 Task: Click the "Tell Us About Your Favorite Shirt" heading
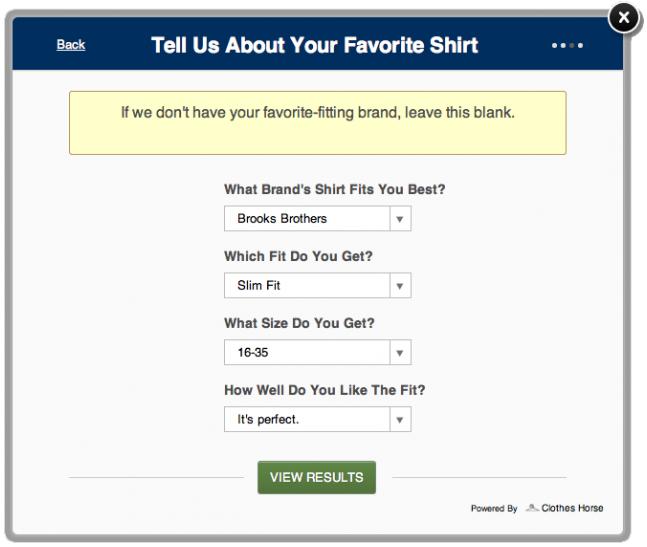pos(314,45)
